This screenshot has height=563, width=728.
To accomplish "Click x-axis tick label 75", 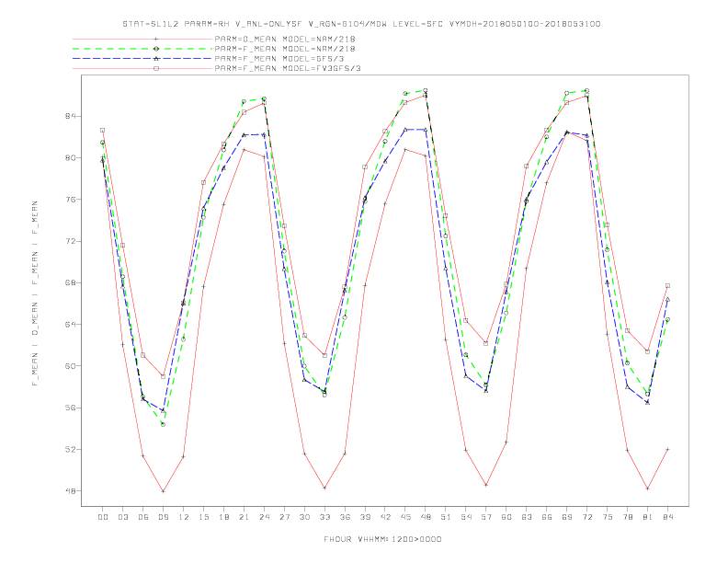I will click(x=608, y=517).
